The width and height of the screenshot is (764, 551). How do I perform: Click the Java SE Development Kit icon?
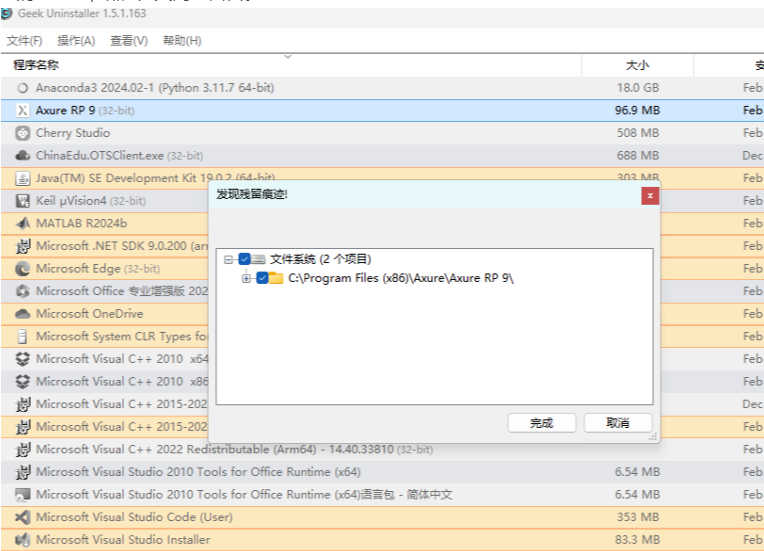tap(22, 178)
